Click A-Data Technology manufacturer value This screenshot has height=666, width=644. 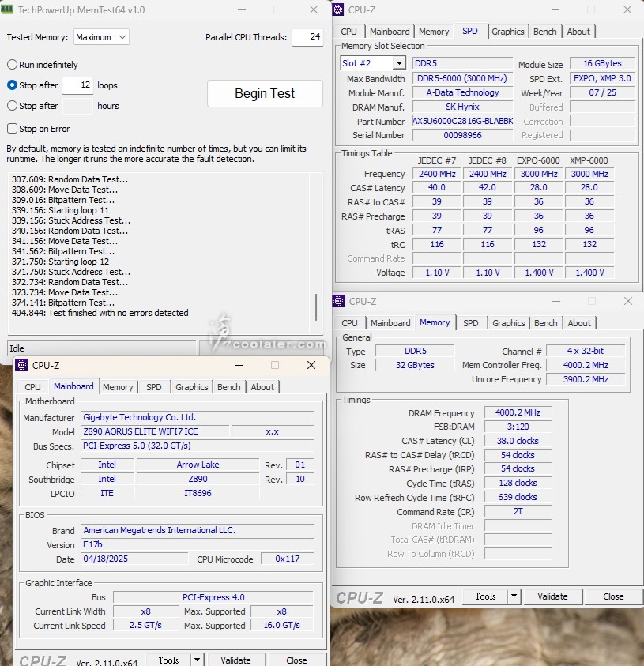[x=462, y=92]
